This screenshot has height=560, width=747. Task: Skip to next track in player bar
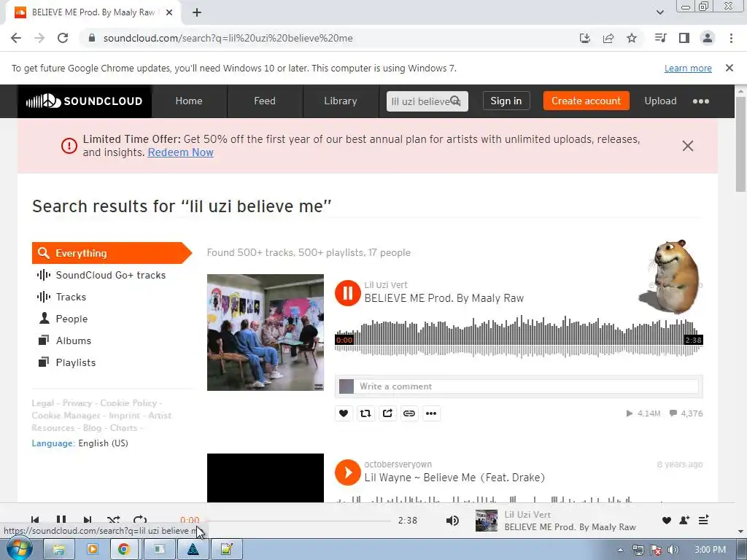88,520
